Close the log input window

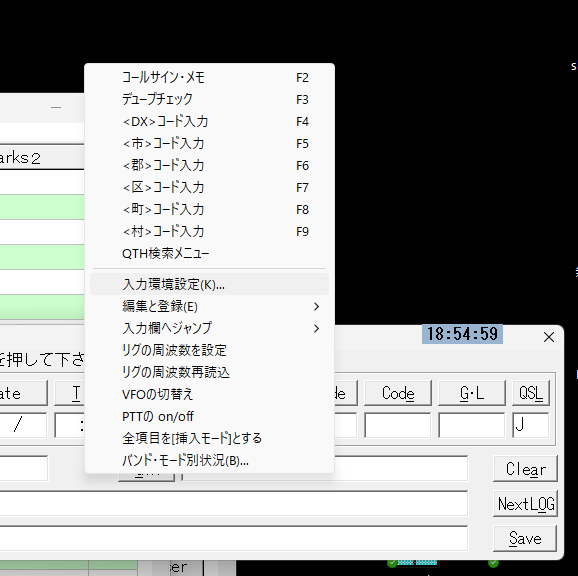pos(549,337)
